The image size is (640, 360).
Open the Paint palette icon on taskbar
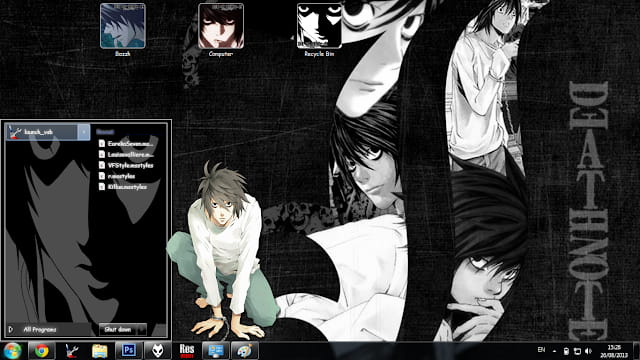(x=245, y=351)
